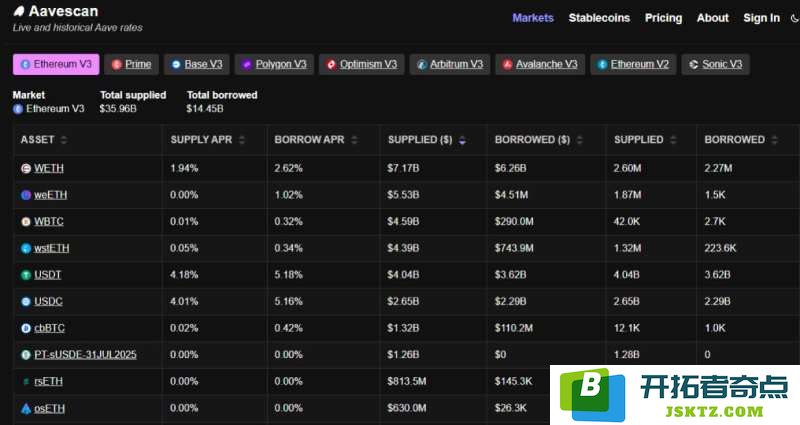Open the rsETH asset link
The image size is (800, 425).
click(48, 382)
